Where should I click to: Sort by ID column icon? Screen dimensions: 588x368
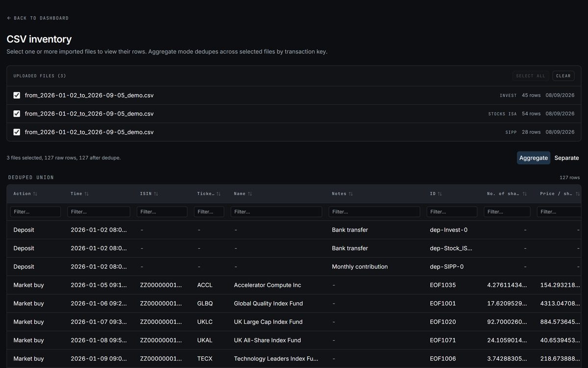coord(440,194)
